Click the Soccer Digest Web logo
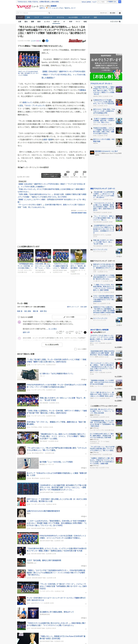Viewport: 138px width, 644px height. (77, 41)
